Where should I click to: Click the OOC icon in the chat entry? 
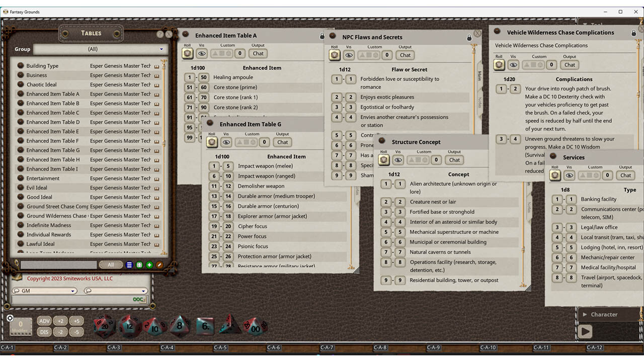click(x=139, y=298)
